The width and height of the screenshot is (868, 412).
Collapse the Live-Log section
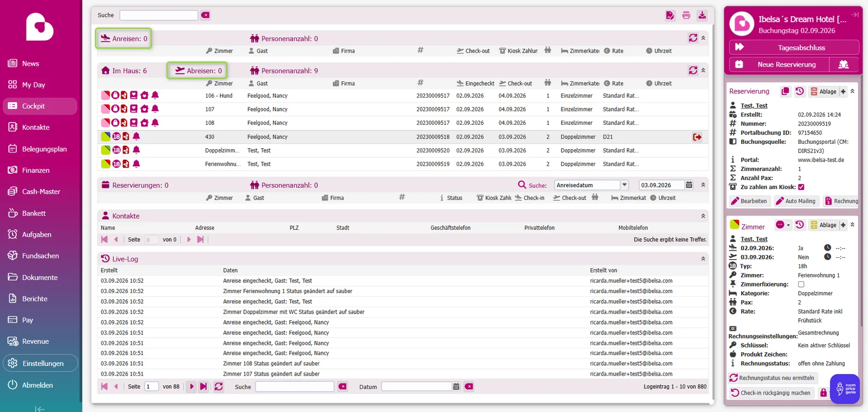click(x=703, y=259)
